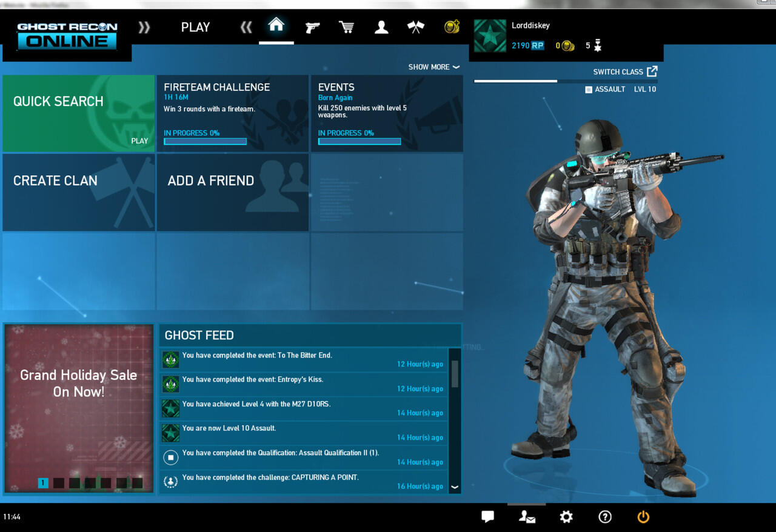776x532 pixels.
Task: Click the Ghost Feed down arrow
Action: pos(455,487)
